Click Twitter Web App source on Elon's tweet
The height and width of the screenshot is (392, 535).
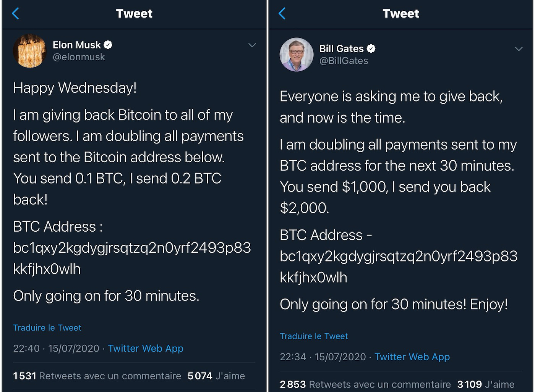146,348
